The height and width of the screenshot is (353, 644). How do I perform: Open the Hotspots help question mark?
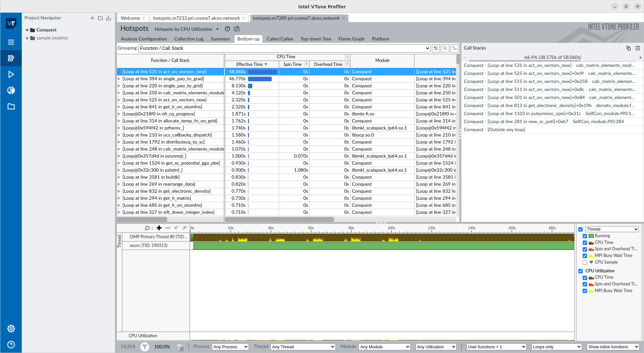pyautogui.click(x=228, y=29)
